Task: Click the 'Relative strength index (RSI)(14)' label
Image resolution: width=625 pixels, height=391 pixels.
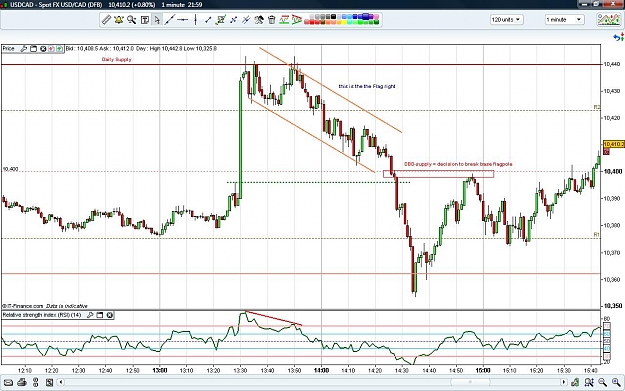Action: coord(42,315)
